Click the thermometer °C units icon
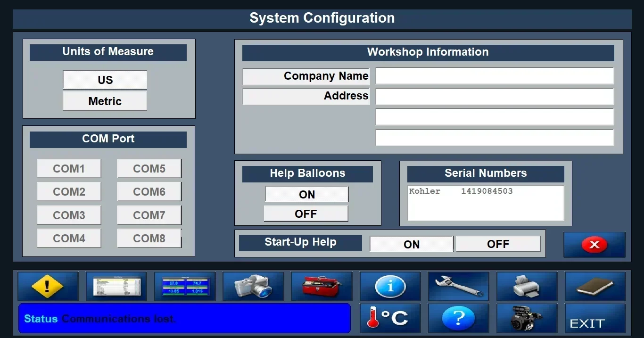The height and width of the screenshot is (338, 644). (x=390, y=318)
